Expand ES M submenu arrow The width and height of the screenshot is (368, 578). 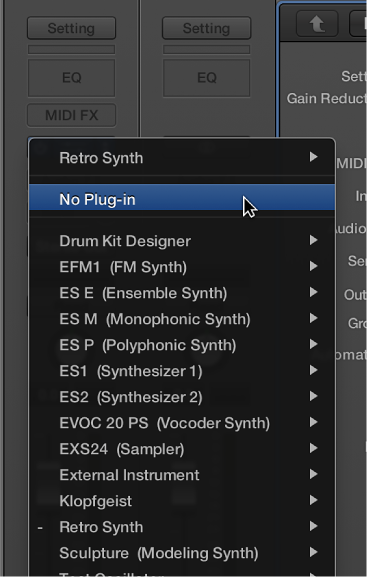point(313,318)
